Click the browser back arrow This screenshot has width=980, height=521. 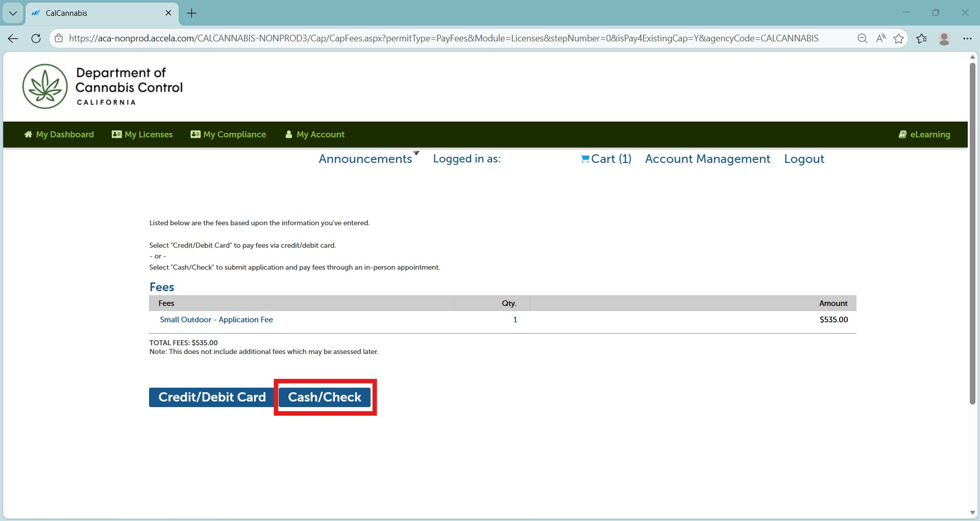(x=13, y=38)
